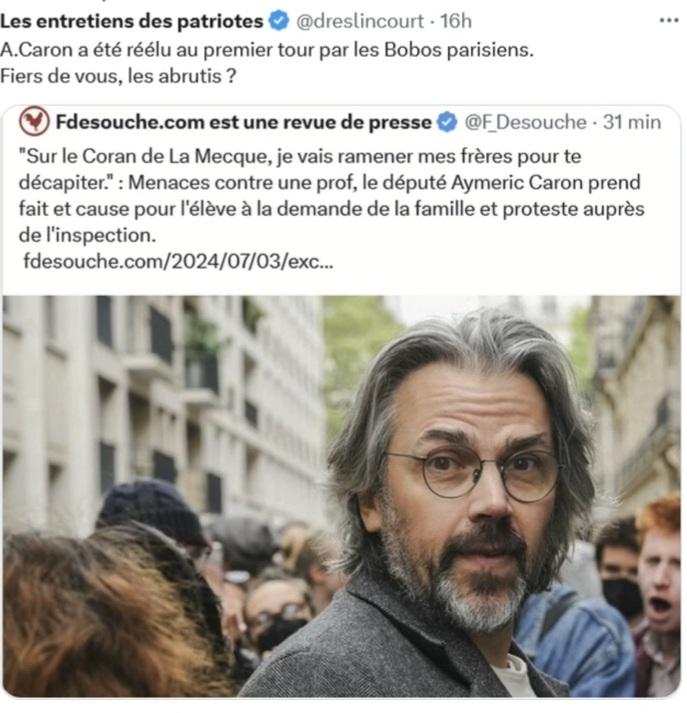687x713 pixels.
Task: Click the quoted text "de l'inspection."
Action: (87, 235)
